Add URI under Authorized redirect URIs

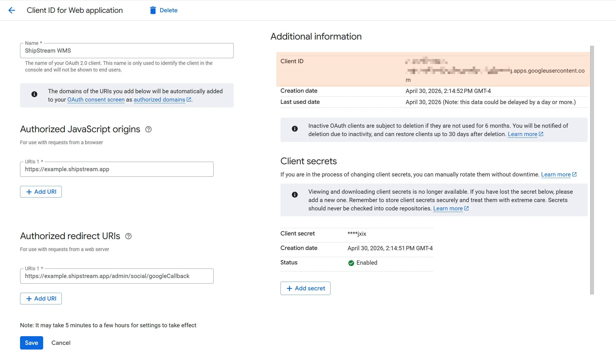click(x=41, y=299)
